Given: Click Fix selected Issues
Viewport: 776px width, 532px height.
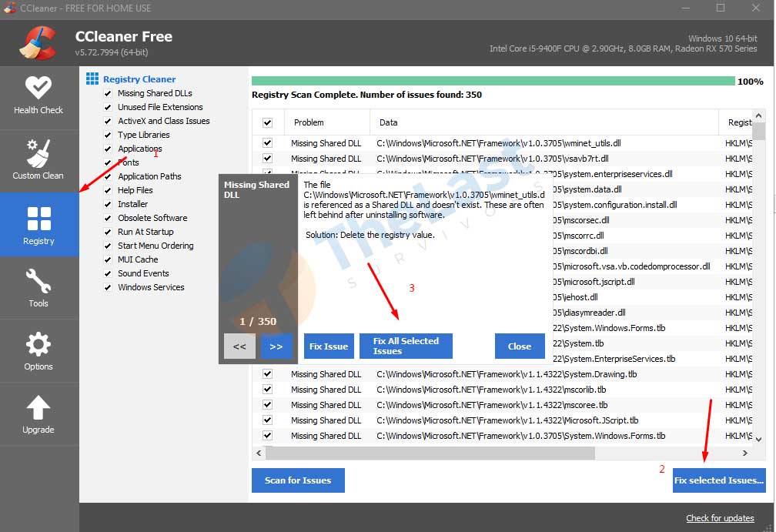Looking at the screenshot, I should click(719, 480).
